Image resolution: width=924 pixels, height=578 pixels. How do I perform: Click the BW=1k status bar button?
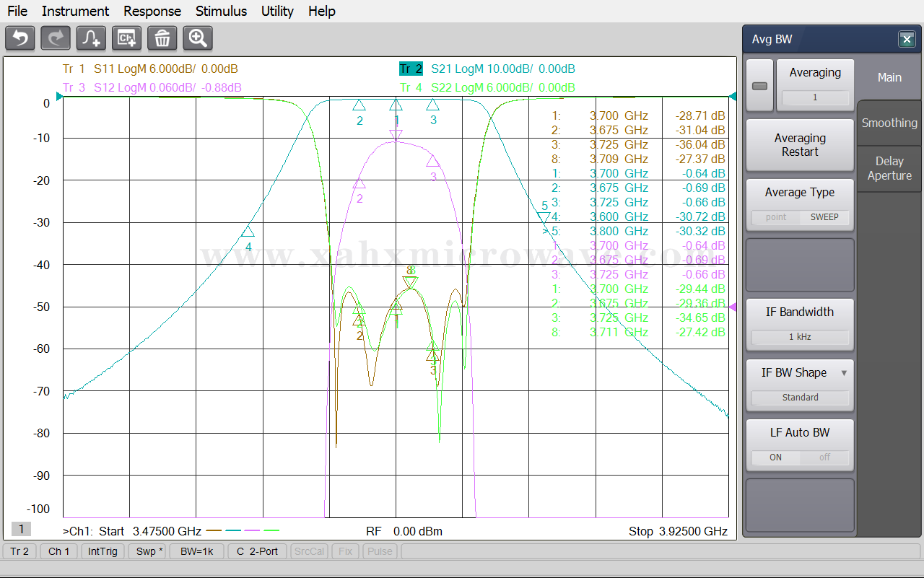click(196, 551)
